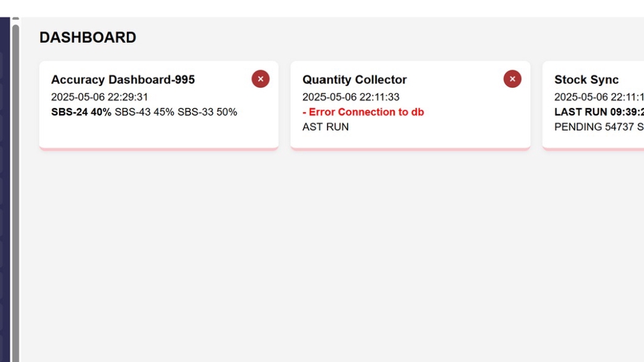644x362 pixels.
Task: Click empty space inside Accuracy Dashboard-995 card
Action: tap(158, 134)
